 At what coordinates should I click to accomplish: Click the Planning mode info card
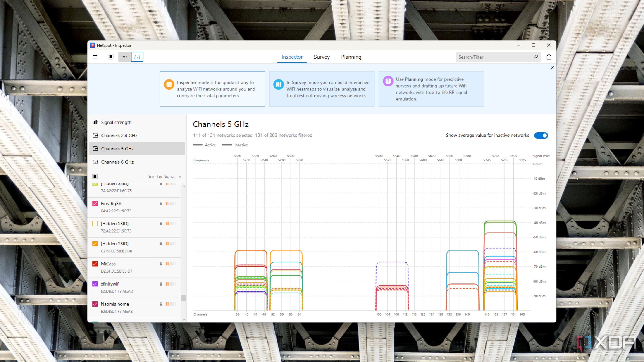click(x=431, y=89)
